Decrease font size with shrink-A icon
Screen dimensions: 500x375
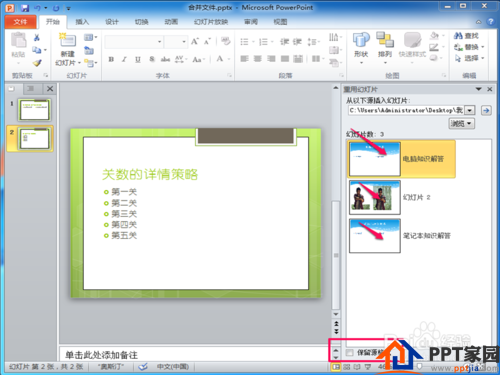pos(207,42)
